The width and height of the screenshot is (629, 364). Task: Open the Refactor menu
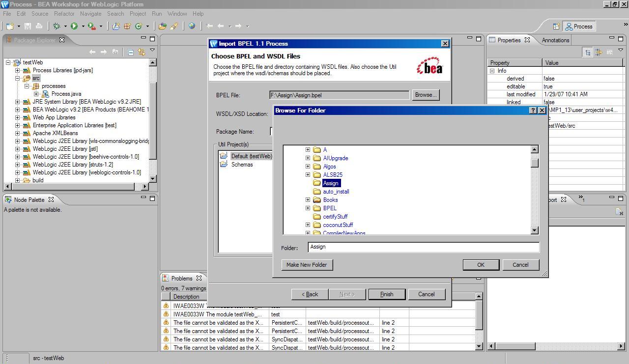(x=64, y=14)
